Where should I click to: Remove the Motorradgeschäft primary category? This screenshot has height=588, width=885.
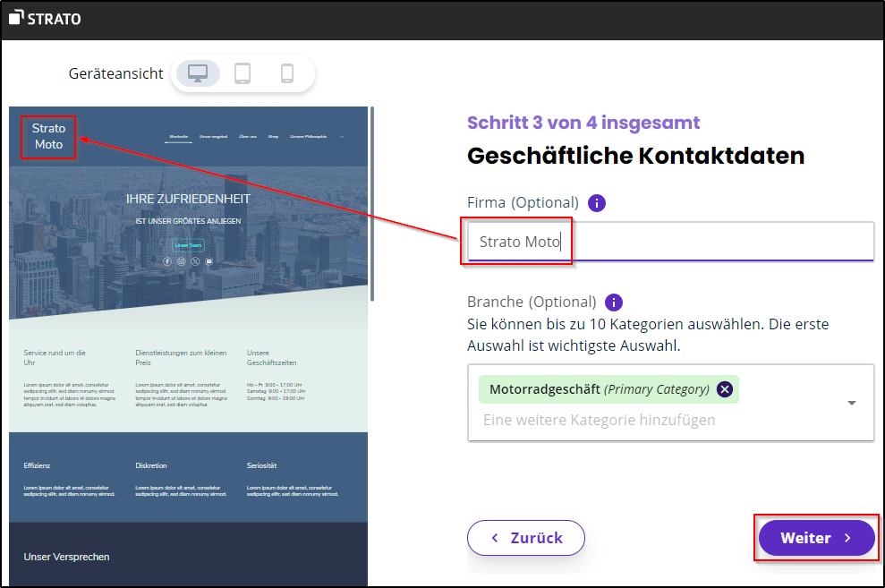tap(725, 389)
